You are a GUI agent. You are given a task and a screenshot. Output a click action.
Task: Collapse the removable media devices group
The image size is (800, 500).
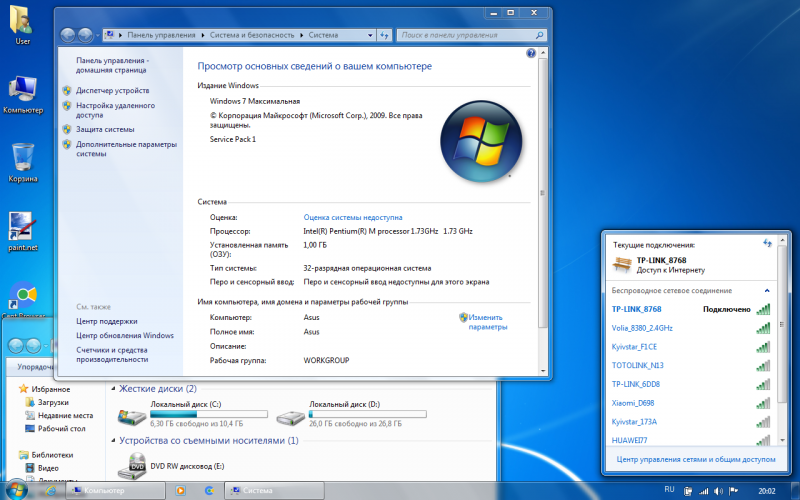112,440
